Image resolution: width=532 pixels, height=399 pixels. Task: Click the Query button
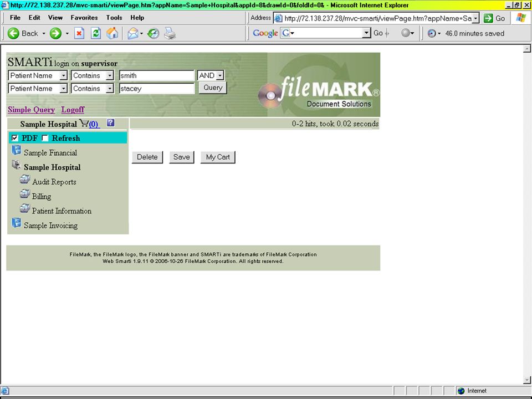tap(213, 88)
